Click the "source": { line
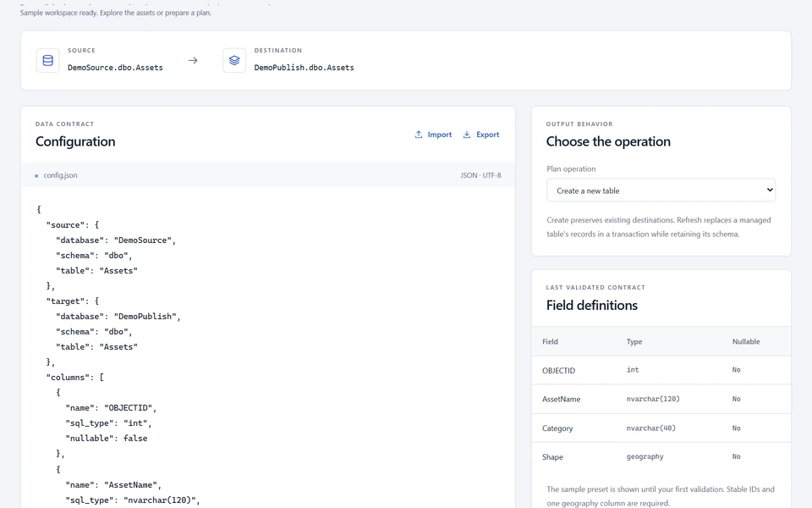Viewport: 812px width, 508px height. [x=73, y=224]
